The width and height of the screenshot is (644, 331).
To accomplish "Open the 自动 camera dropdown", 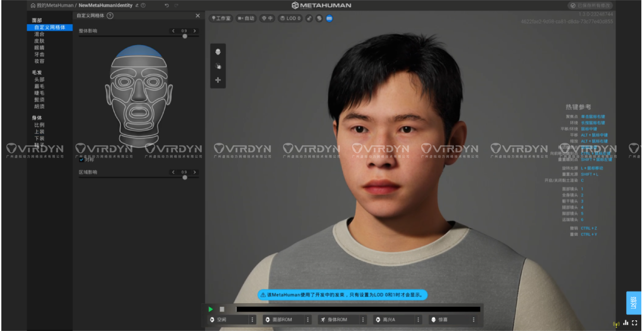I will [x=246, y=18].
